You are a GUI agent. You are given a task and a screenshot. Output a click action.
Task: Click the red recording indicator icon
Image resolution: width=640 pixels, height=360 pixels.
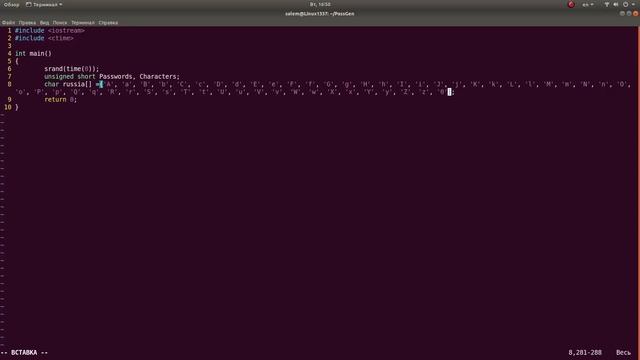(571, 4)
